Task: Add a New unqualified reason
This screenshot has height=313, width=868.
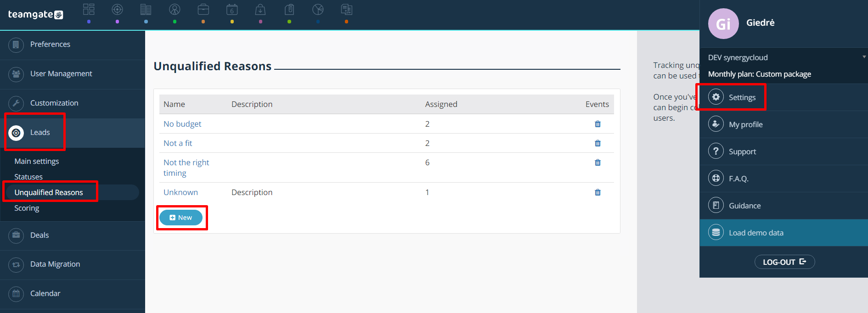Action: [181, 218]
